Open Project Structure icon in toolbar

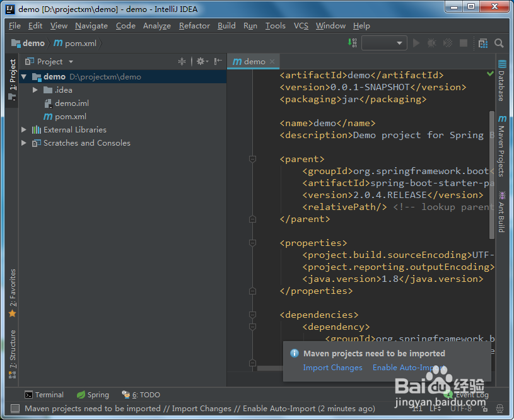click(483, 43)
